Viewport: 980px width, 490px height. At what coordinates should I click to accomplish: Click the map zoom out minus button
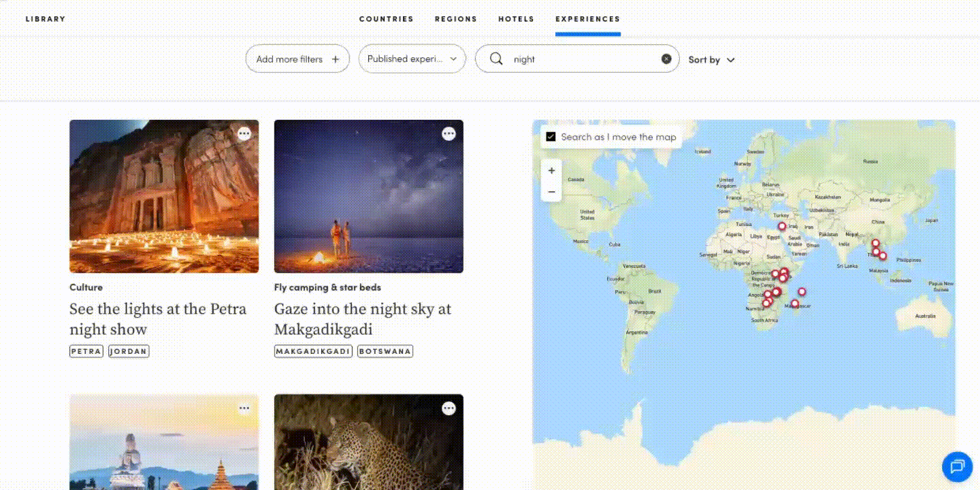551,192
